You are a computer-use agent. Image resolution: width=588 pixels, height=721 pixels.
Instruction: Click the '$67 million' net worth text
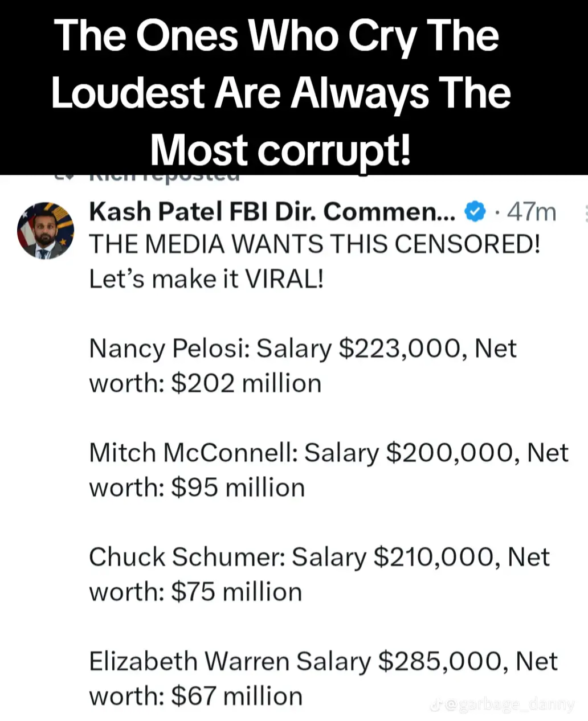236,696
